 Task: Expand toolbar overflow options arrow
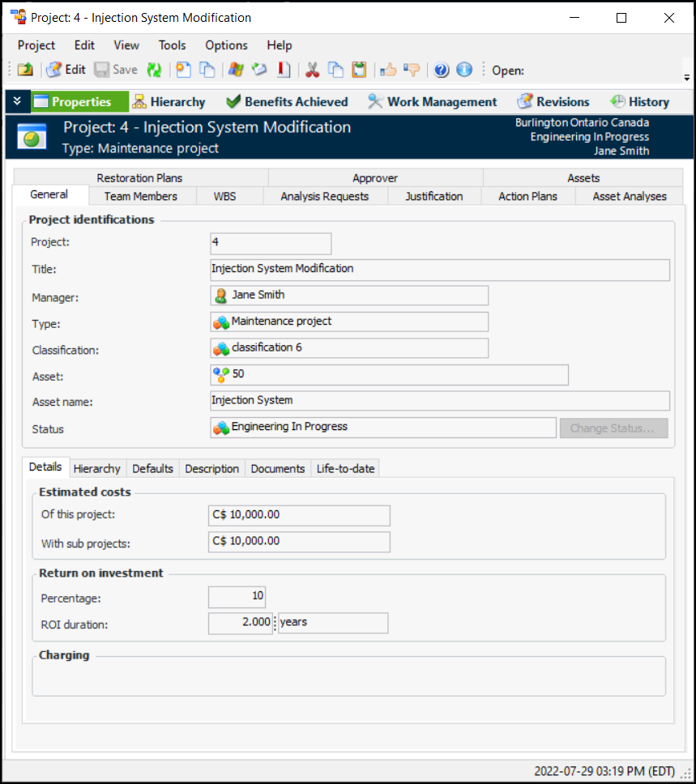(686, 78)
